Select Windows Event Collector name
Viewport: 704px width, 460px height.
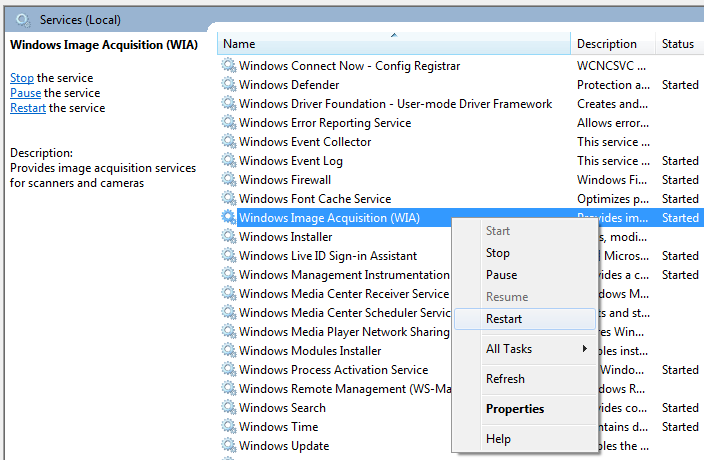(x=305, y=141)
